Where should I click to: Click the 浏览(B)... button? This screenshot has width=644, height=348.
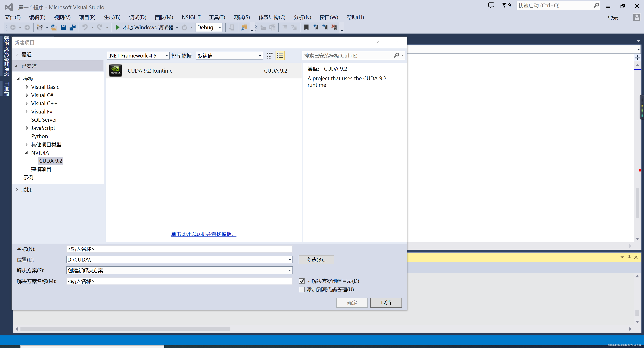click(316, 259)
